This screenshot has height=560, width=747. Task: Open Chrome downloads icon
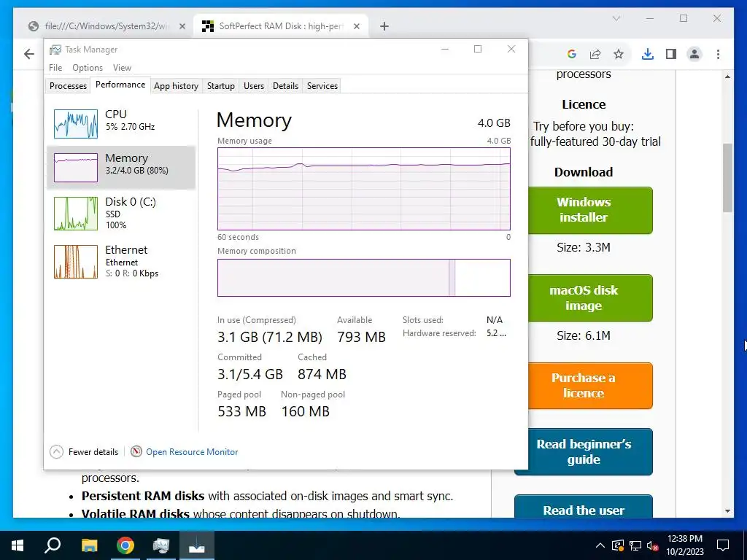click(x=648, y=54)
